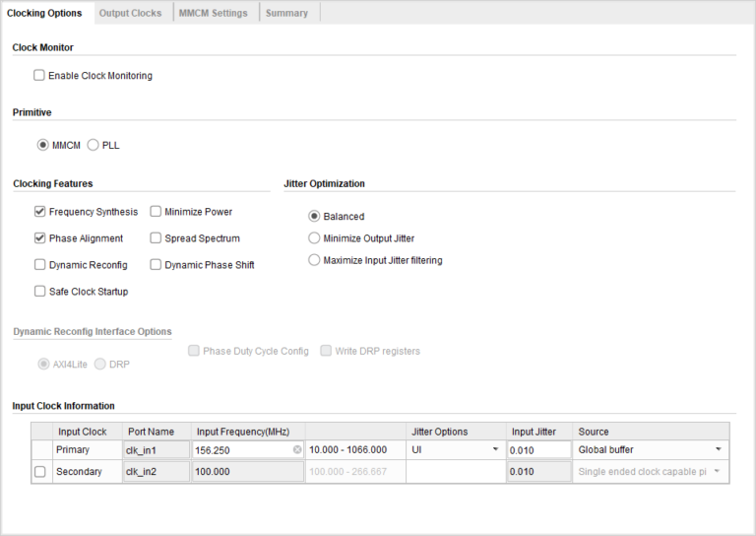Uncheck the Phase Alignment option

point(39,238)
